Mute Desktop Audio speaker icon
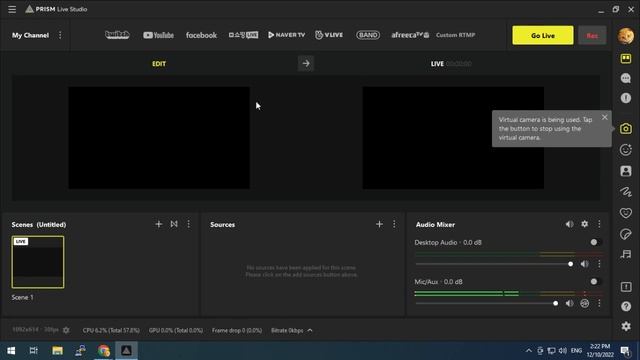The width and height of the screenshot is (640, 360). point(584,264)
